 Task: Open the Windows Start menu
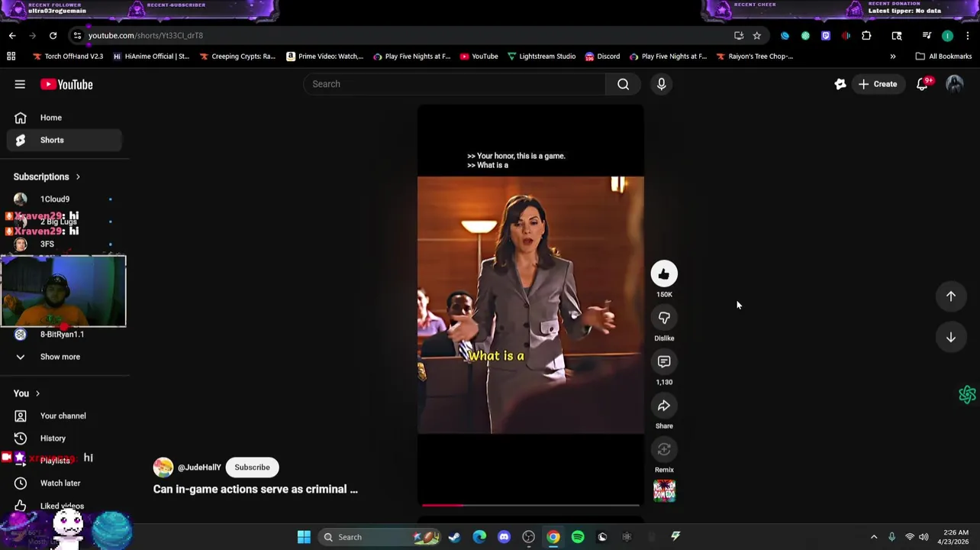pyautogui.click(x=304, y=537)
